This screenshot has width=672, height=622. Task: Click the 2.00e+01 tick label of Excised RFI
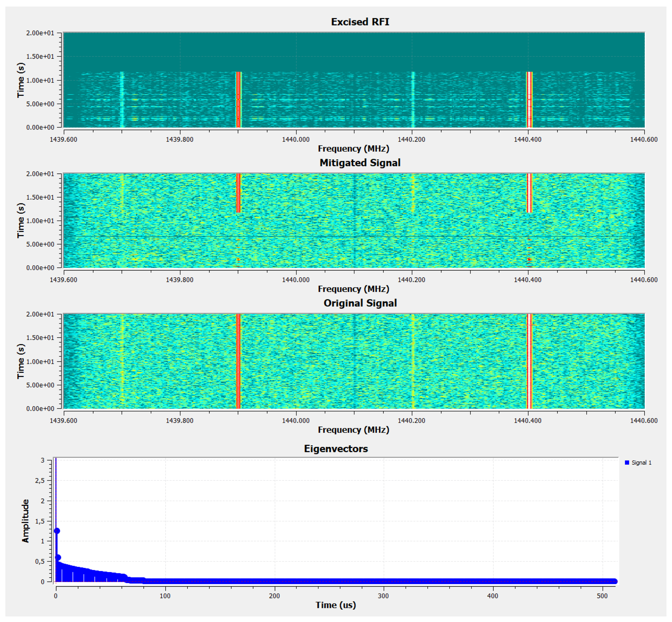point(40,33)
